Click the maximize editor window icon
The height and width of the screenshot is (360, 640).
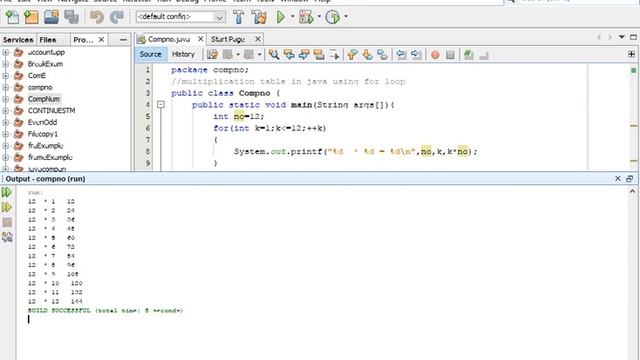633,37
